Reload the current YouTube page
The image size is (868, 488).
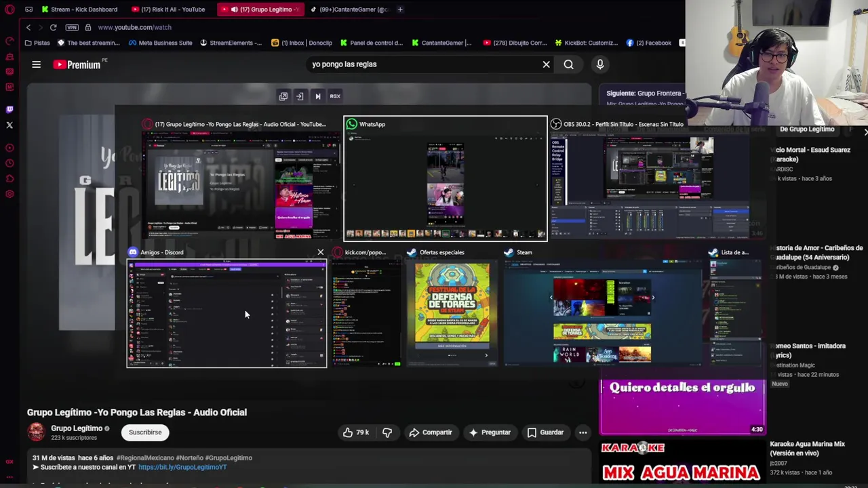(x=53, y=27)
